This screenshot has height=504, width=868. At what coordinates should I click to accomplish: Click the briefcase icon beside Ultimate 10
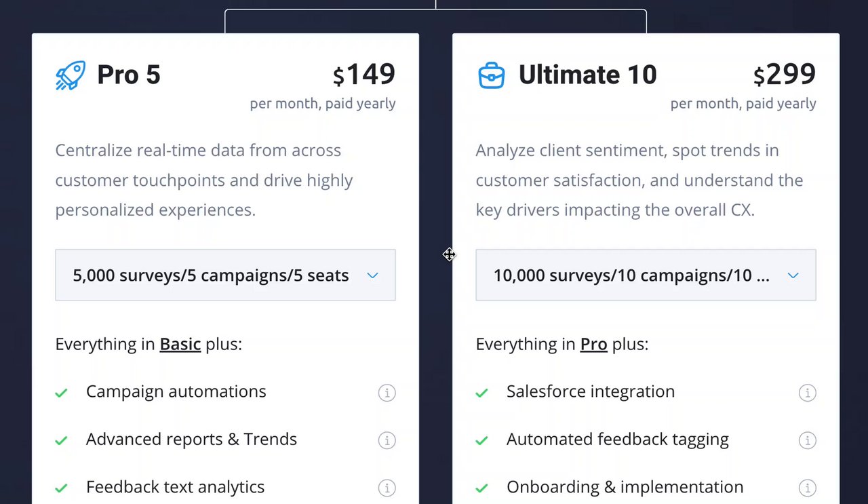[492, 75]
